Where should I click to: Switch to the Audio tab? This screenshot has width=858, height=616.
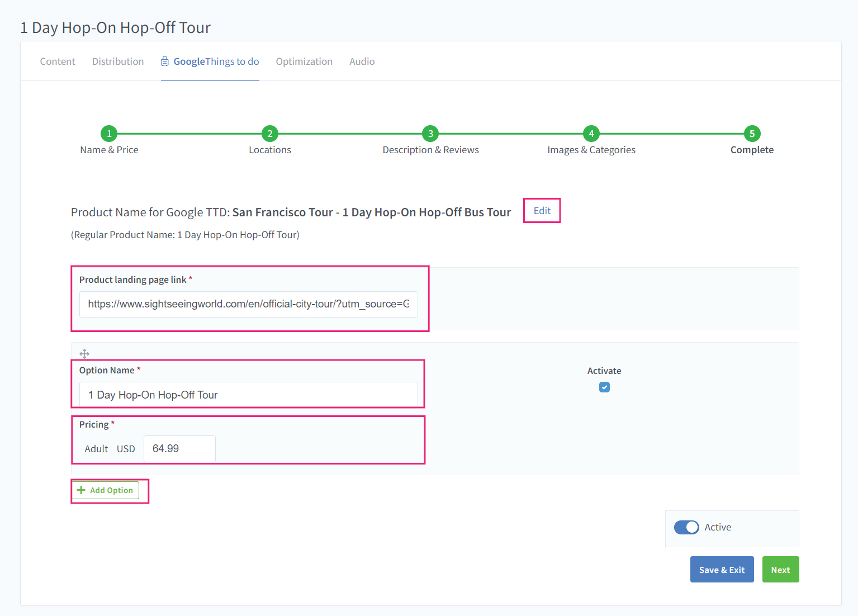(362, 61)
